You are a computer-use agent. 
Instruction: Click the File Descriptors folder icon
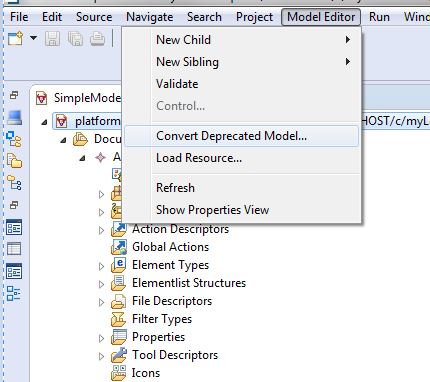(x=119, y=301)
